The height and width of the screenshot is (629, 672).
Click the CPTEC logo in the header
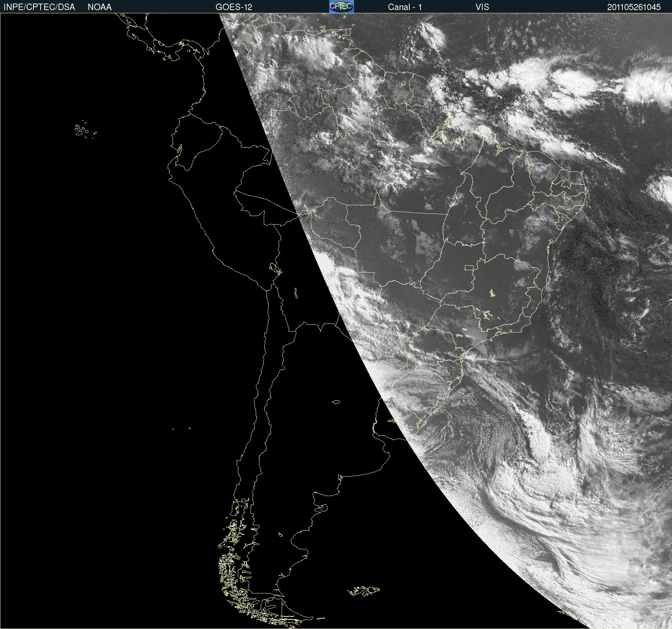[341, 6]
